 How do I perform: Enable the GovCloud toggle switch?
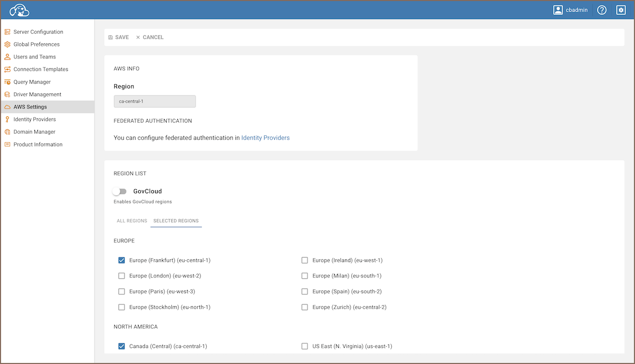click(x=120, y=192)
